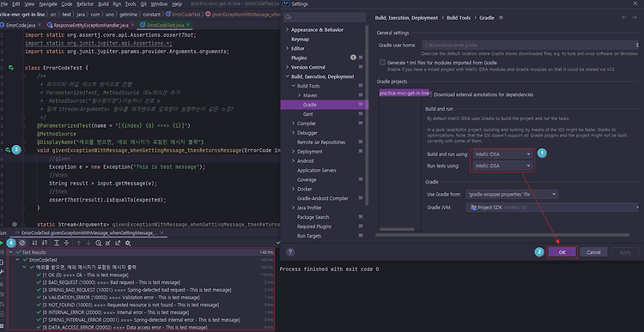Open the File menu

click(4, 3)
